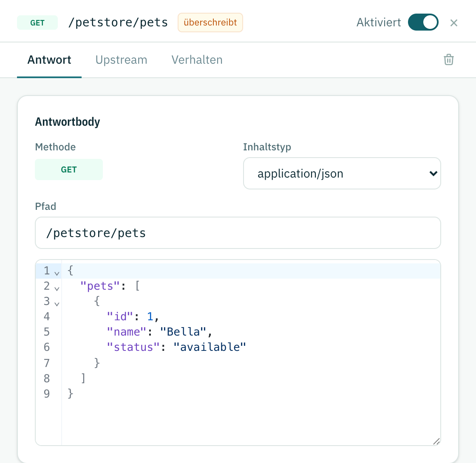
Task: Open the Inhaltstyp application/json dropdown
Action: 342,173
